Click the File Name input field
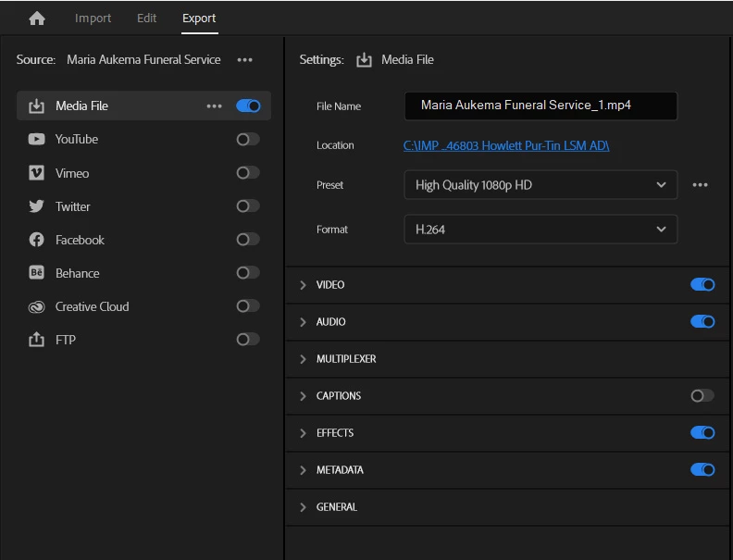This screenshot has width=733, height=560. [x=540, y=106]
